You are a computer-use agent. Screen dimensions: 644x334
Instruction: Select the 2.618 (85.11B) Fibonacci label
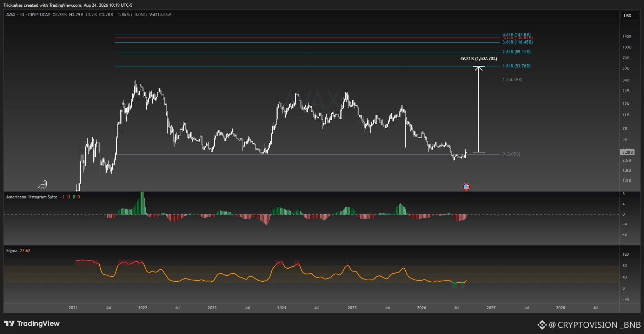click(516, 52)
